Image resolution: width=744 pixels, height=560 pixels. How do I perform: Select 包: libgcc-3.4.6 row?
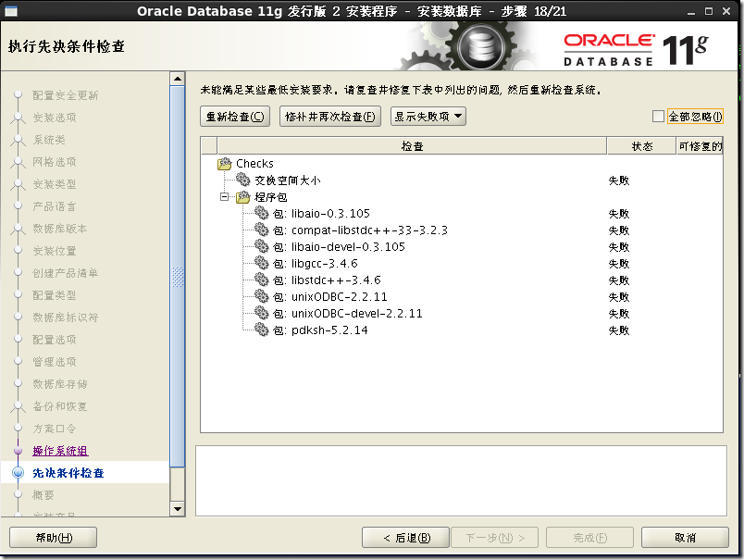coord(462,264)
